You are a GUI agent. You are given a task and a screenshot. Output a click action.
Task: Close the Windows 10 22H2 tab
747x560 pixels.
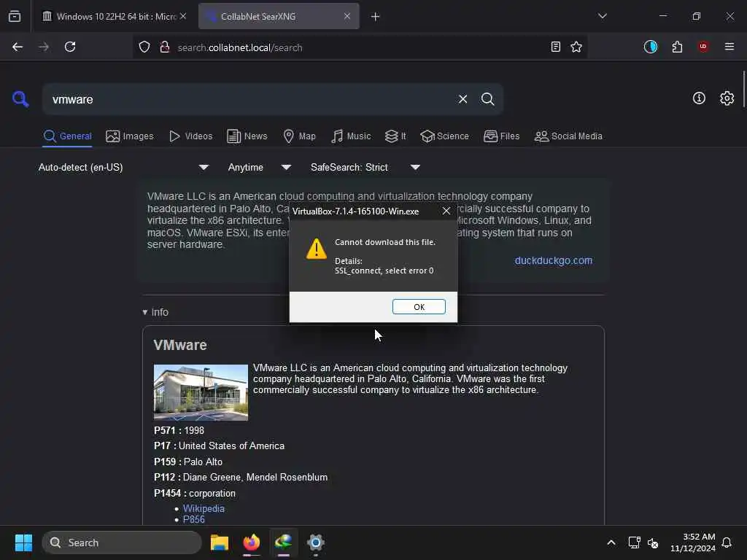pyautogui.click(x=183, y=16)
